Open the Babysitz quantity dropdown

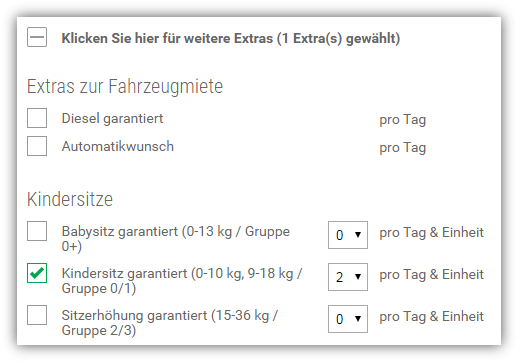[x=348, y=235]
